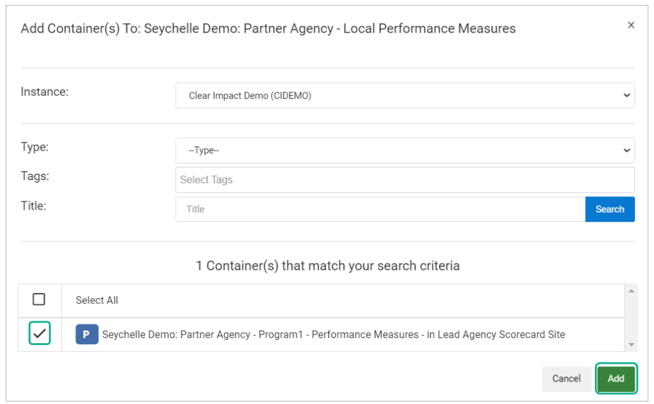The width and height of the screenshot is (654, 404).
Task: Click the blue P container icon
Action: pos(87,334)
